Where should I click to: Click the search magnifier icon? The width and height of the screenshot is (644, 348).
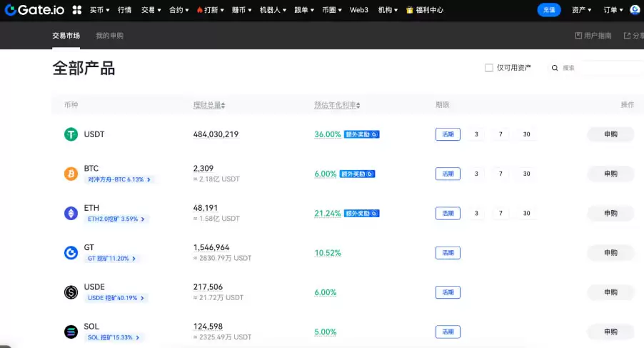point(554,68)
